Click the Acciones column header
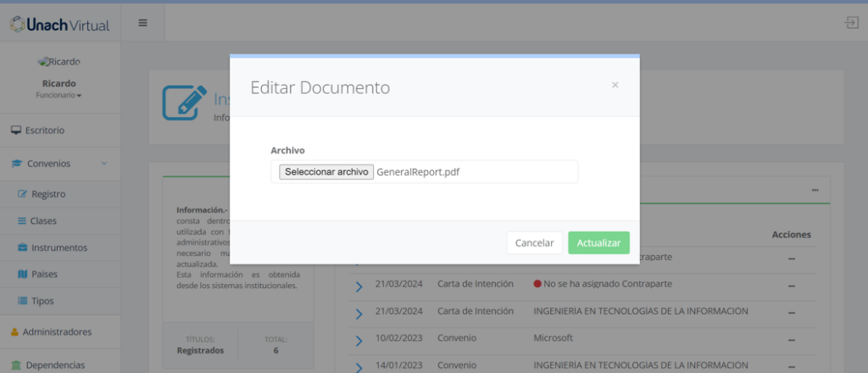The width and height of the screenshot is (868, 373). pos(791,235)
